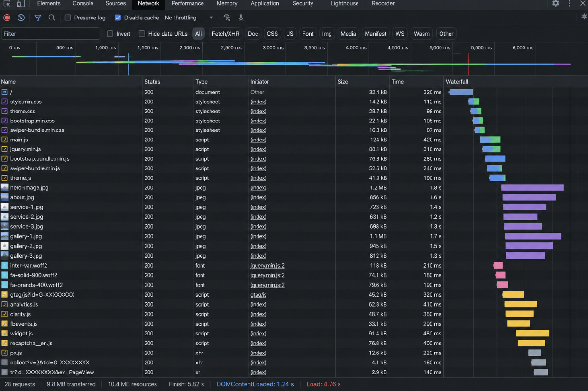Uncheck Disable cache checkbox
This screenshot has height=391, width=588.
[x=118, y=18]
